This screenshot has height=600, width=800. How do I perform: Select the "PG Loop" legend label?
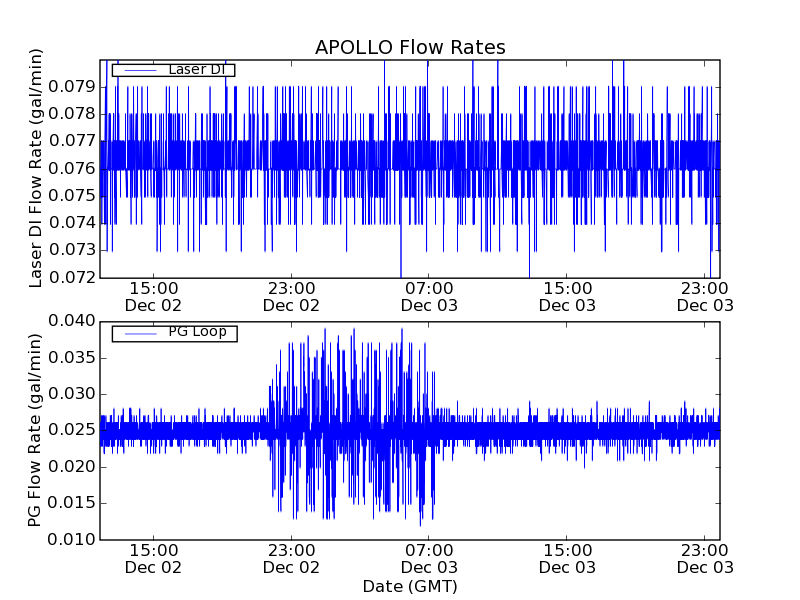pyautogui.click(x=197, y=332)
